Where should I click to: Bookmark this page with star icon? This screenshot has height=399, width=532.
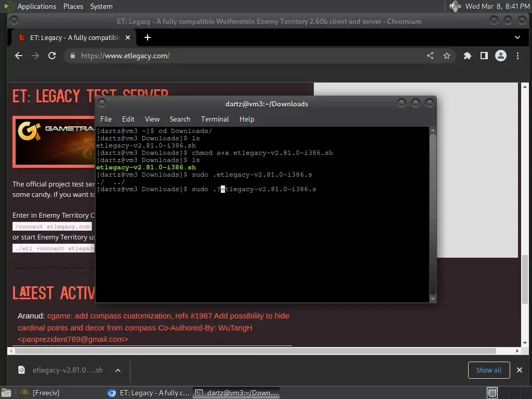click(x=446, y=56)
